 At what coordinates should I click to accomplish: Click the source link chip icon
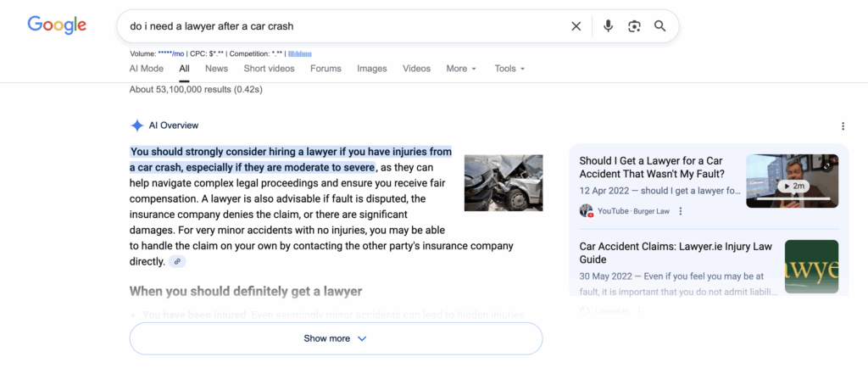(177, 262)
